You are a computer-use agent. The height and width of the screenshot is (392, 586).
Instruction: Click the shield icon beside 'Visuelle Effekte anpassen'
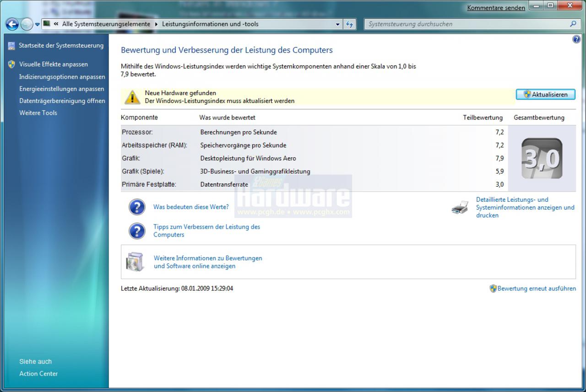11,64
